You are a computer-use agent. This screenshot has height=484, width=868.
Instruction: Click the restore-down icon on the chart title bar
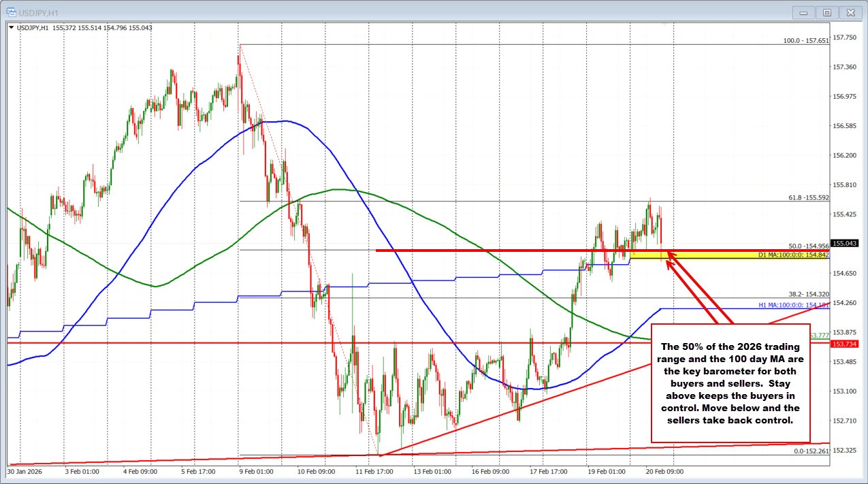coord(826,12)
